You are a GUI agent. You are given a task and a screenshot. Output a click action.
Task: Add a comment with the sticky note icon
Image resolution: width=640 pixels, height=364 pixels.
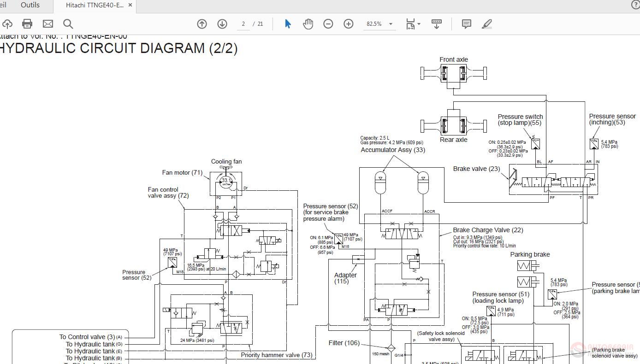point(467,24)
